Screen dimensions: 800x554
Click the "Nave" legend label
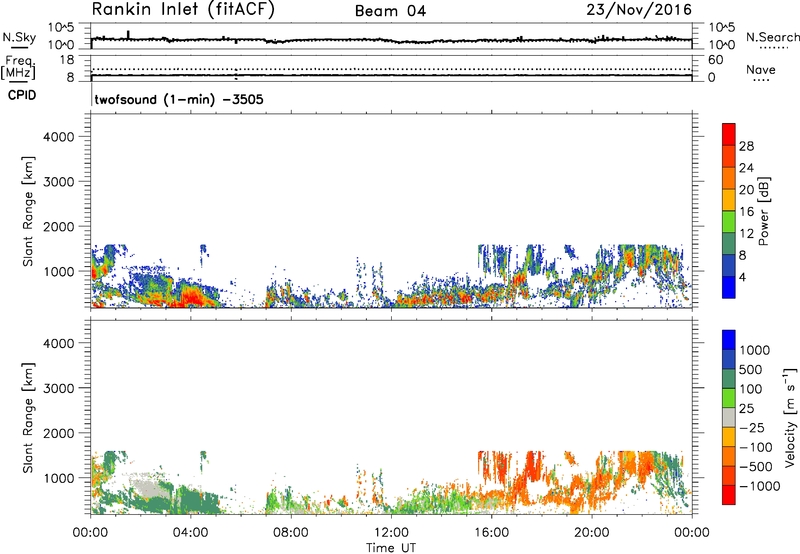760,69
